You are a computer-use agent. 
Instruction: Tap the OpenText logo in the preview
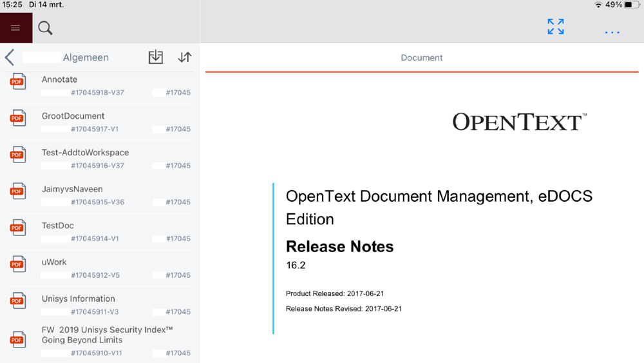pos(520,122)
